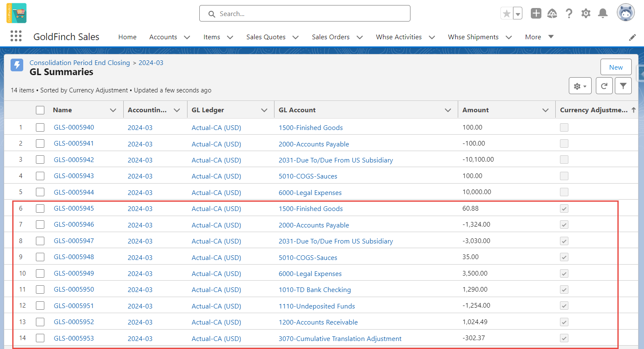Open Consolidation Period End Closing breadcrumb

click(80, 62)
